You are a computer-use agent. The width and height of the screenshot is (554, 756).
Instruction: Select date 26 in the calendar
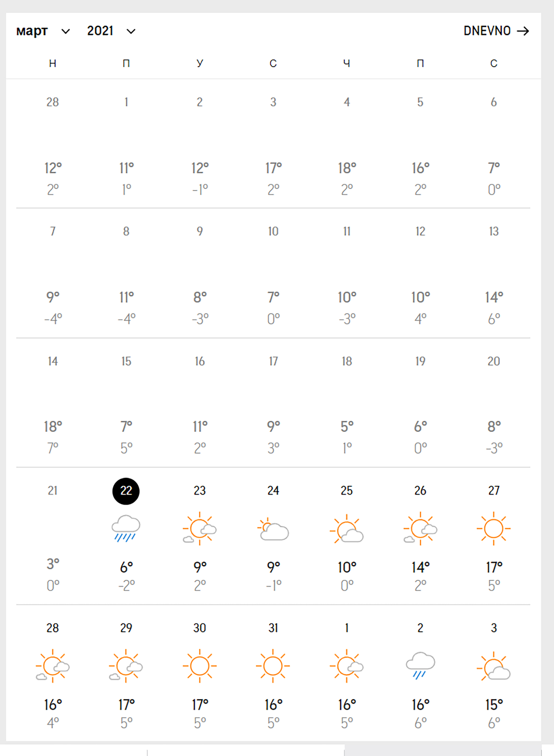pos(420,491)
